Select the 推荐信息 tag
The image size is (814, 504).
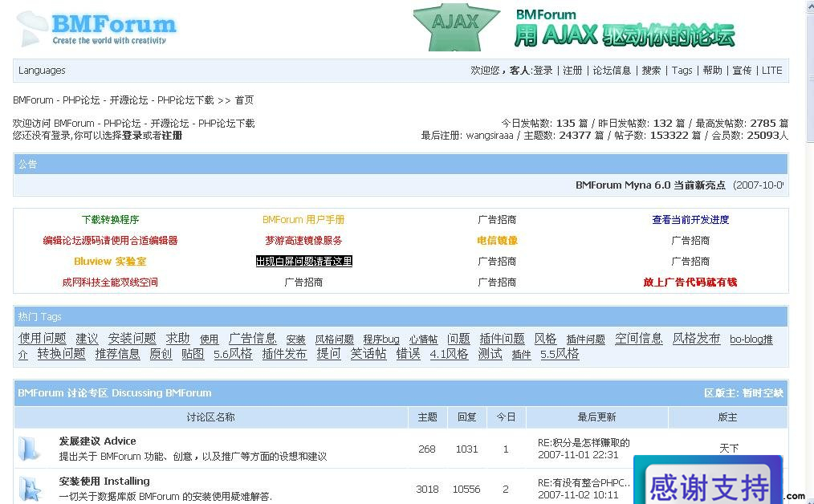(117, 354)
